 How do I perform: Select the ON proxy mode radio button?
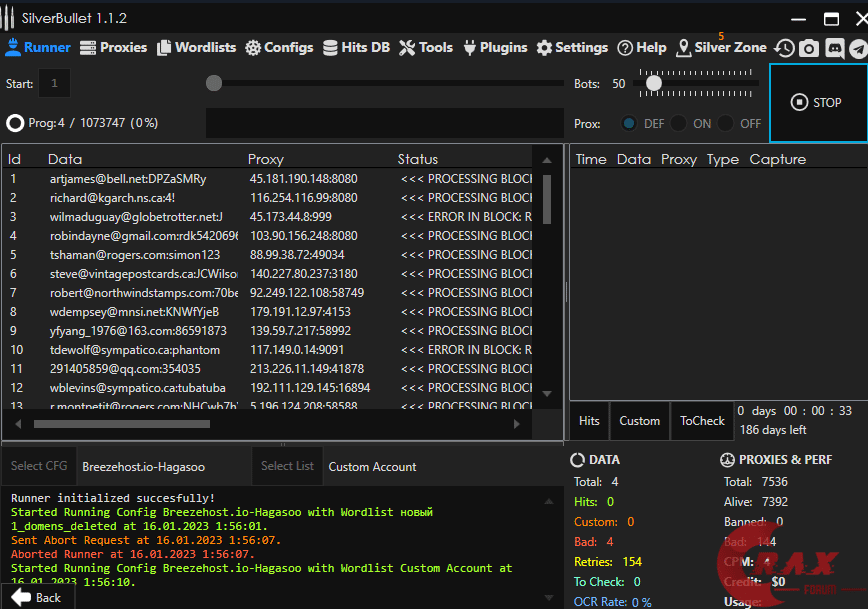click(678, 124)
